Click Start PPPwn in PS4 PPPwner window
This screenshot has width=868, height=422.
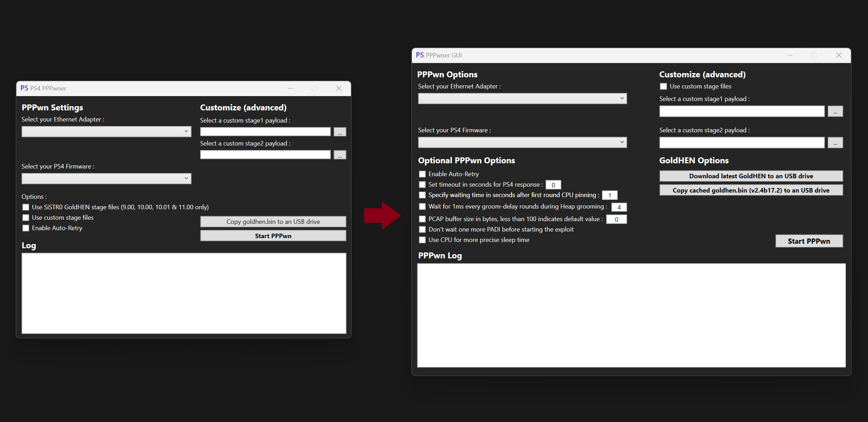[273, 236]
